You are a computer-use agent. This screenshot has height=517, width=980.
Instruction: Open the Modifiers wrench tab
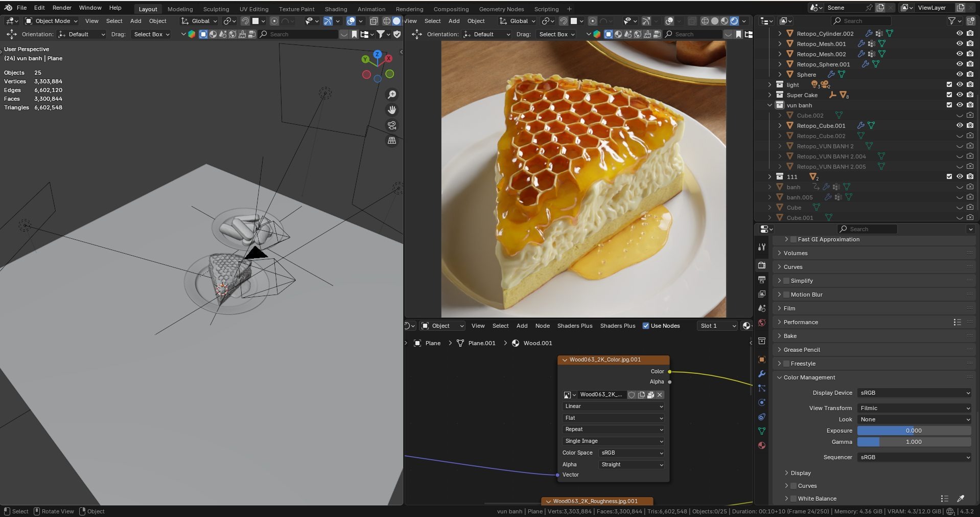(x=762, y=374)
